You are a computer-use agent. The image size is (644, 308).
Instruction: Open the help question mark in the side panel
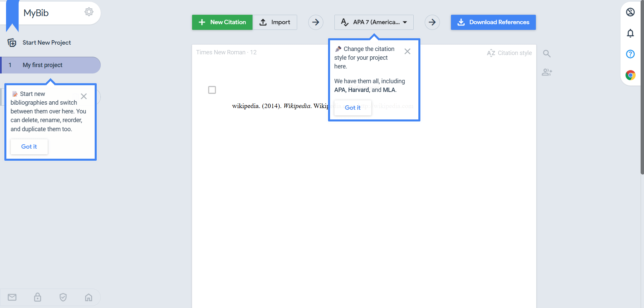coord(630,54)
